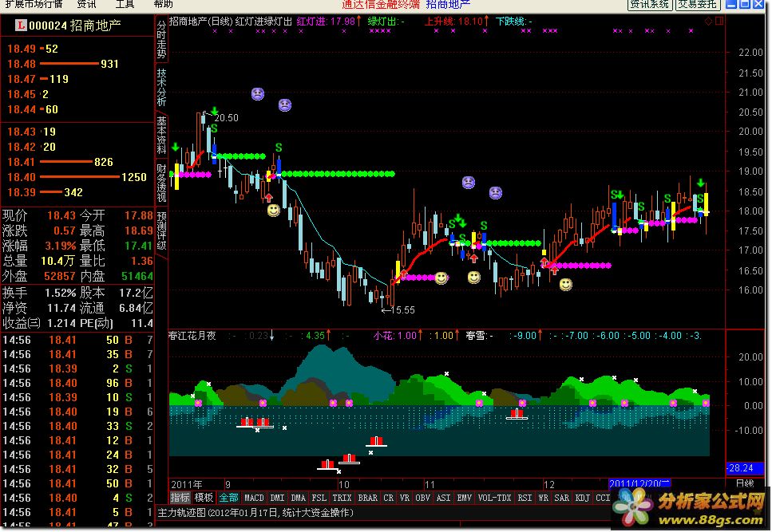Click the green S marker beside the 20.50 peak
This screenshot has width=772, height=532.
point(214,129)
